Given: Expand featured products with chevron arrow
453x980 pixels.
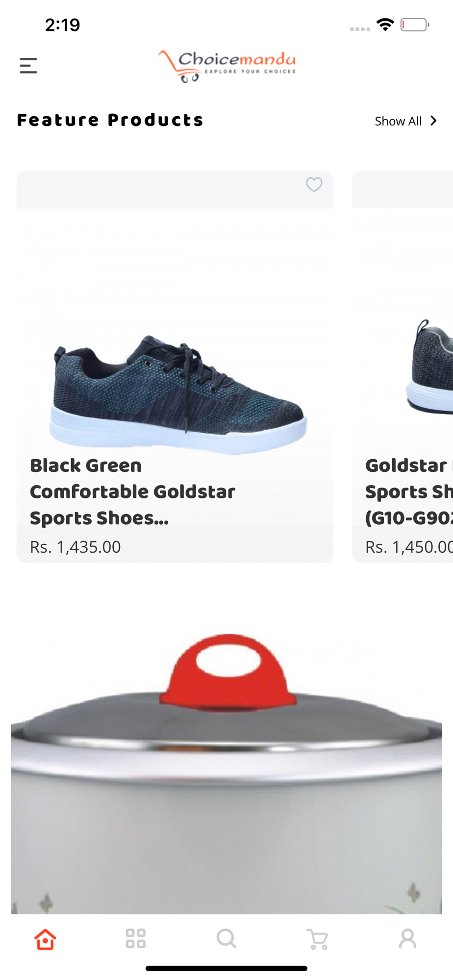Looking at the screenshot, I should (433, 121).
